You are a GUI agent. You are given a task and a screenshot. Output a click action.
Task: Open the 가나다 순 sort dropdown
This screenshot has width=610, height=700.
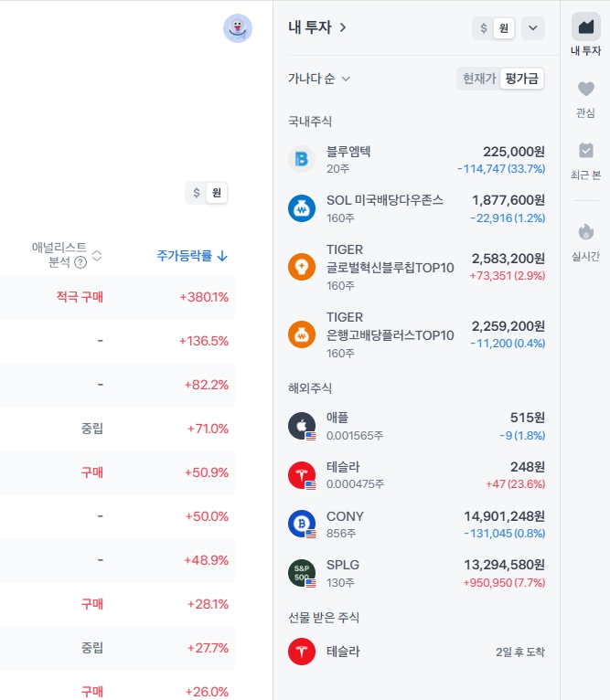(319, 79)
